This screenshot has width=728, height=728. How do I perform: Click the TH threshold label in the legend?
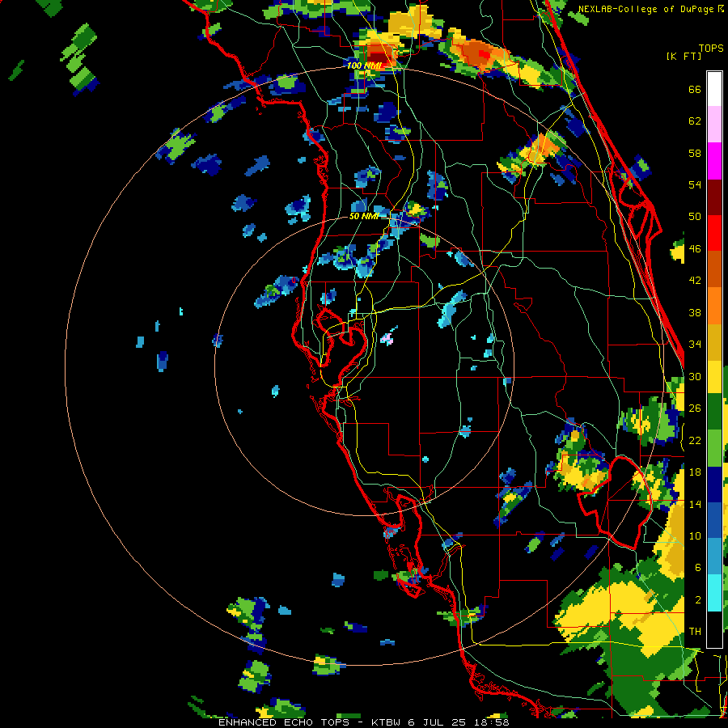click(695, 632)
